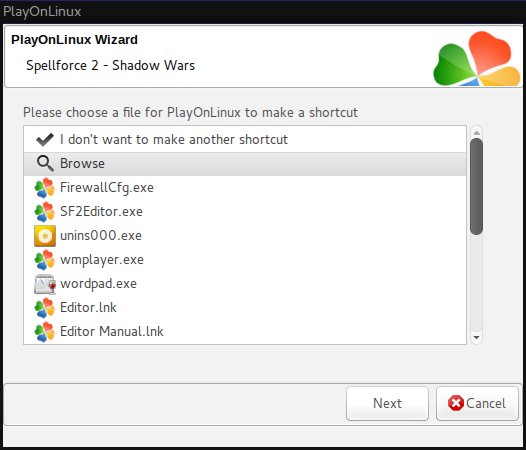Click the vertical scrollbar thumb

pyautogui.click(x=476, y=187)
